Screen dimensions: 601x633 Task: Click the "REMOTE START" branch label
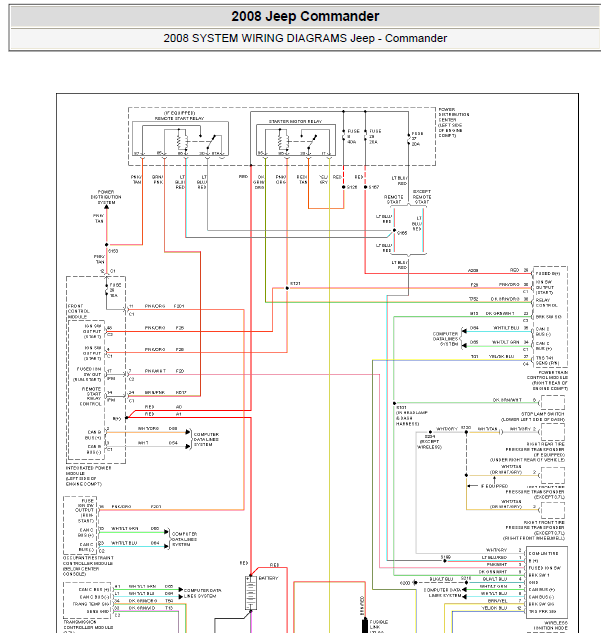(x=394, y=199)
